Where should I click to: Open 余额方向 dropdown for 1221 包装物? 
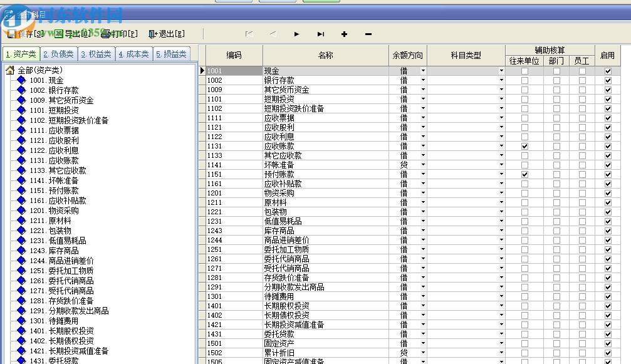coord(423,212)
